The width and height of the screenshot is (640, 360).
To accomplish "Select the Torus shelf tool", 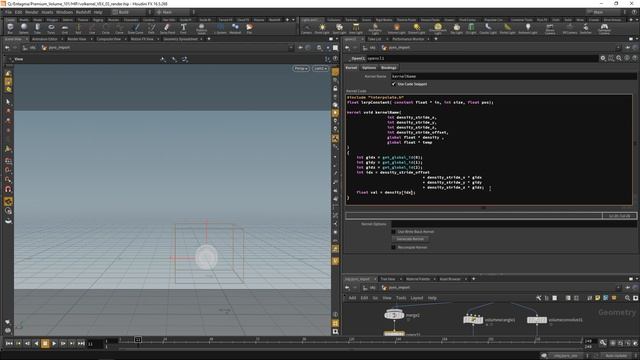I will [51, 29].
